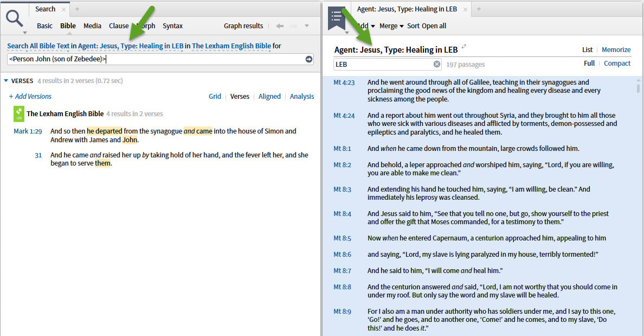The height and width of the screenshot is (336, 644).
Task: Collapse the VERSES results section
Action: coord(6,80)
